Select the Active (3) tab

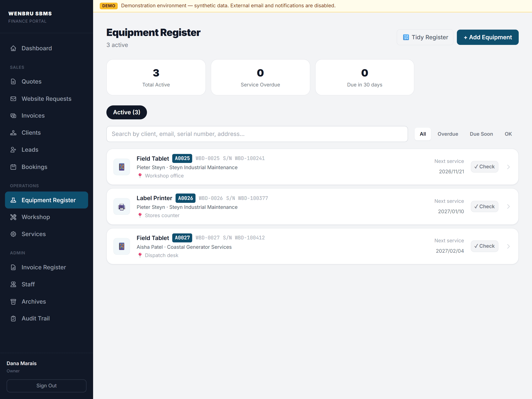pos(127,112)
